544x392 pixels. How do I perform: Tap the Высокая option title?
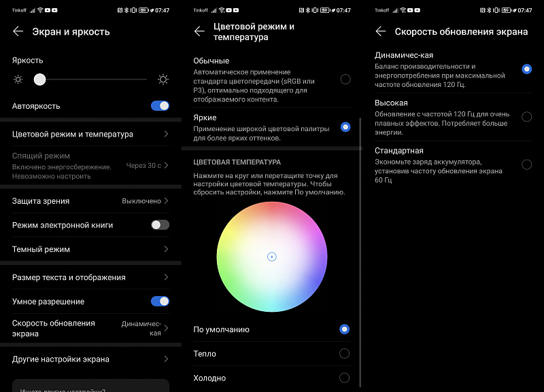[392, 103]
